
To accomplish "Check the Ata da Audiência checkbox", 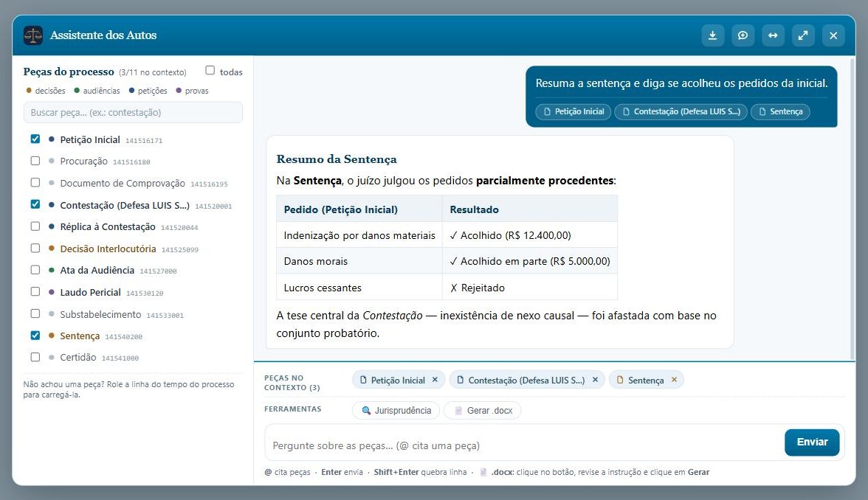I will 35,270.
